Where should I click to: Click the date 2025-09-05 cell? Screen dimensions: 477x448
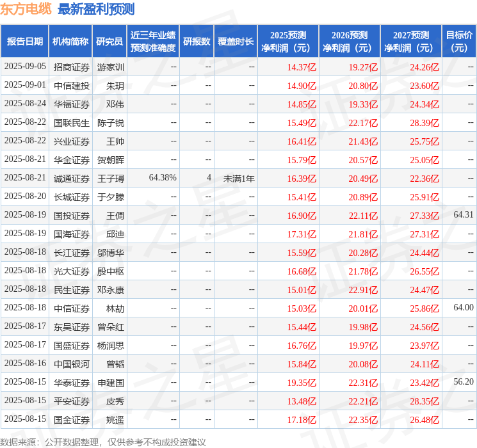pos(25,67)
